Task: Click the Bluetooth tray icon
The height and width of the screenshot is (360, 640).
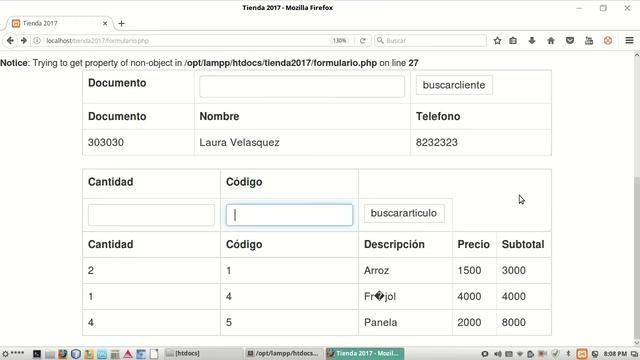Action: tap(568, 353)
